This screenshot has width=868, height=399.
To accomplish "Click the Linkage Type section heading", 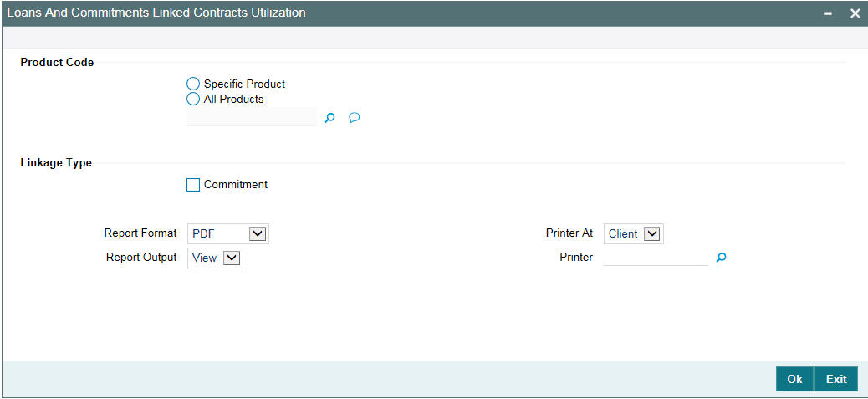I will coord(56,163).
